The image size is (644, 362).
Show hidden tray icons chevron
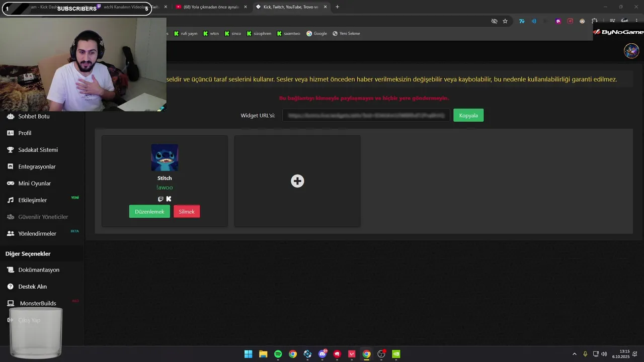click(575, 354)
